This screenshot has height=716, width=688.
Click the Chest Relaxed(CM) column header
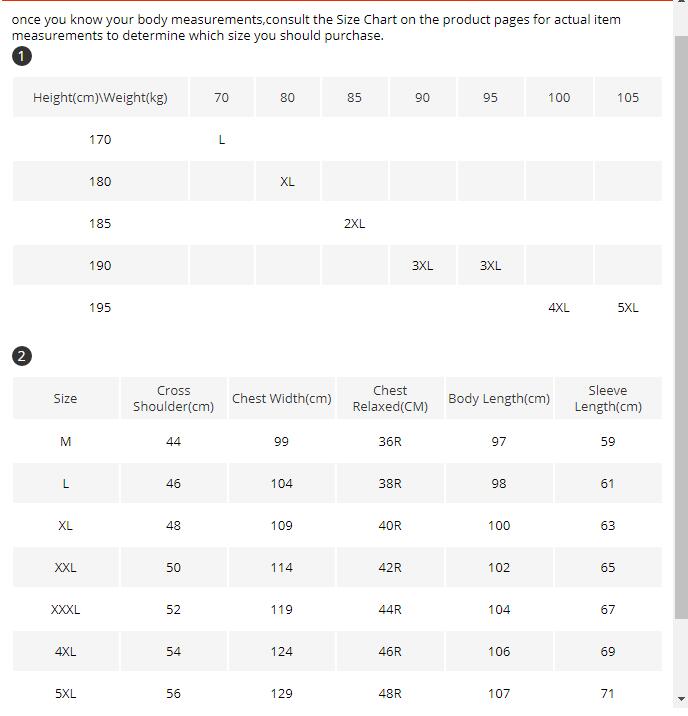tap(390, 398)
